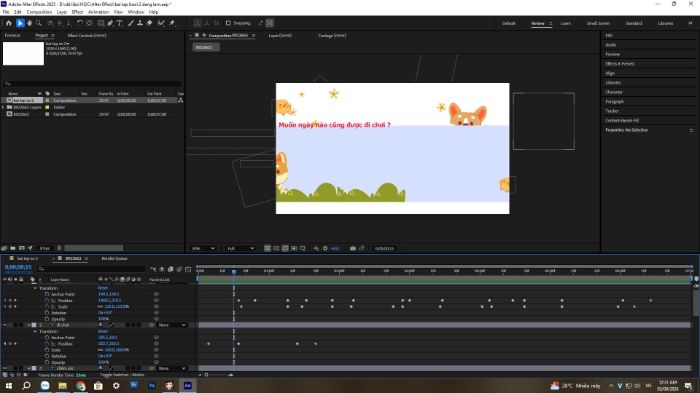Click Toggle Switches / Modes button
The height and width of the screenshot is (393, 700).
(x=122, y=375)
